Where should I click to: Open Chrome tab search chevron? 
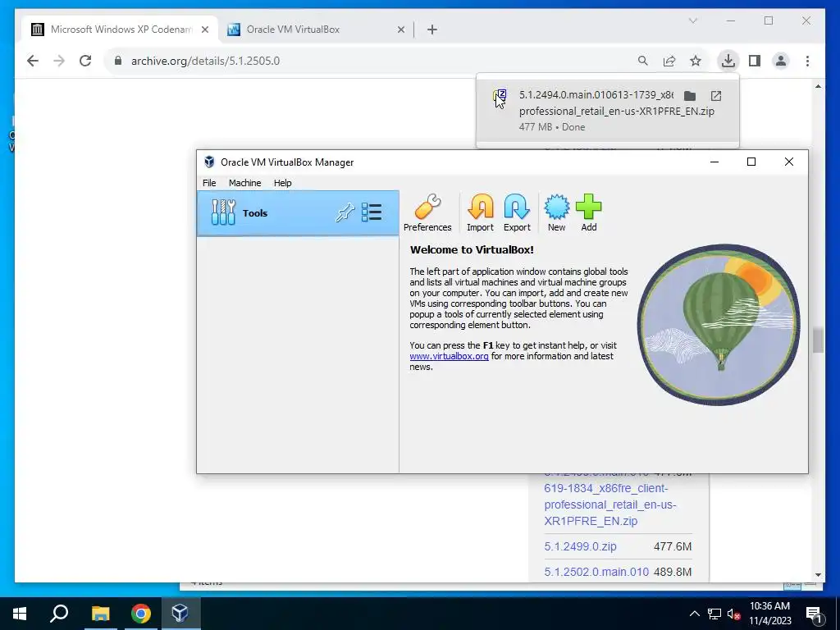coord(692,21)
